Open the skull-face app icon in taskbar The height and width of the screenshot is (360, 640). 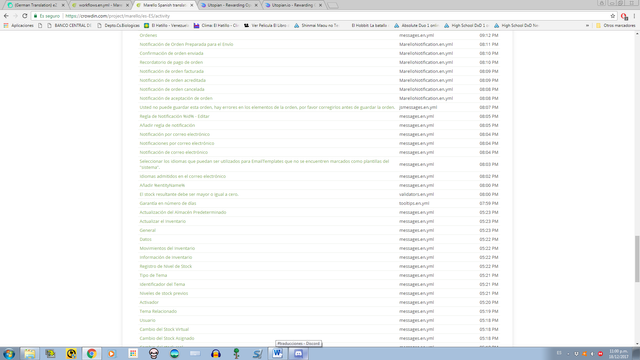coord(153,353)
